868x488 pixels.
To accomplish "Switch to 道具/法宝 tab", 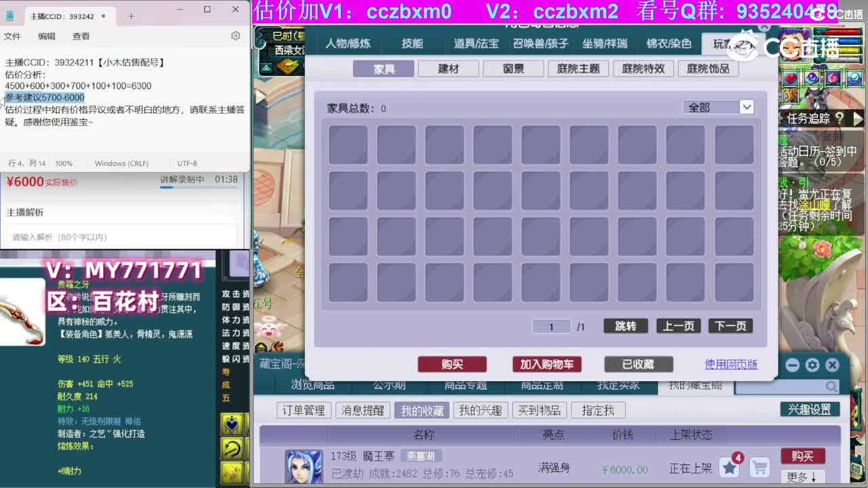I will 476,44.
